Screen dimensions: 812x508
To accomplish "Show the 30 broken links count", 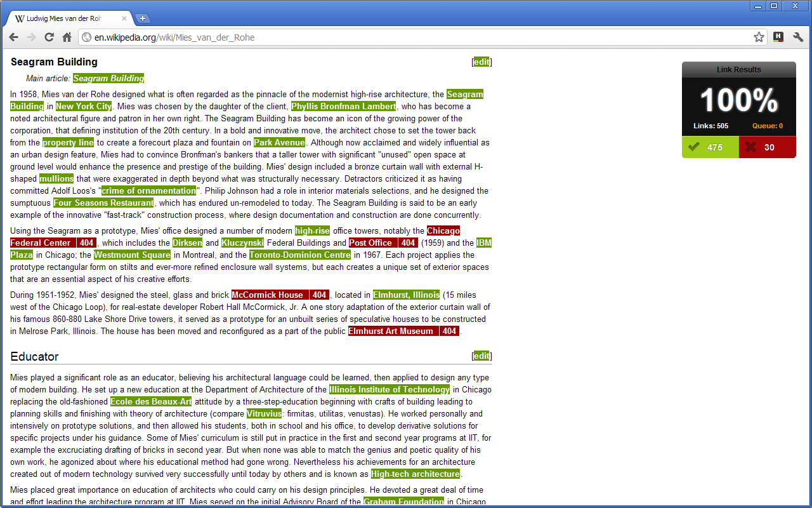I will pyautogui.click(x=767, y=147).
